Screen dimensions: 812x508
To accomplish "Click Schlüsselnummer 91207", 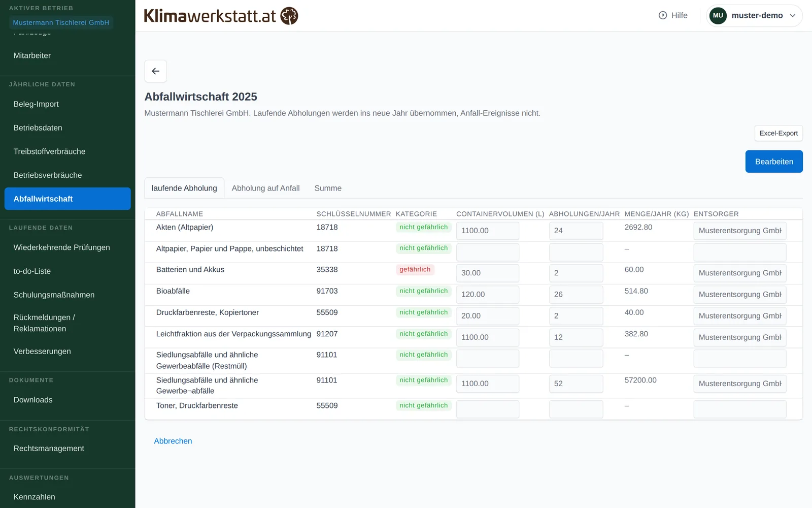I will coord(327,334).
